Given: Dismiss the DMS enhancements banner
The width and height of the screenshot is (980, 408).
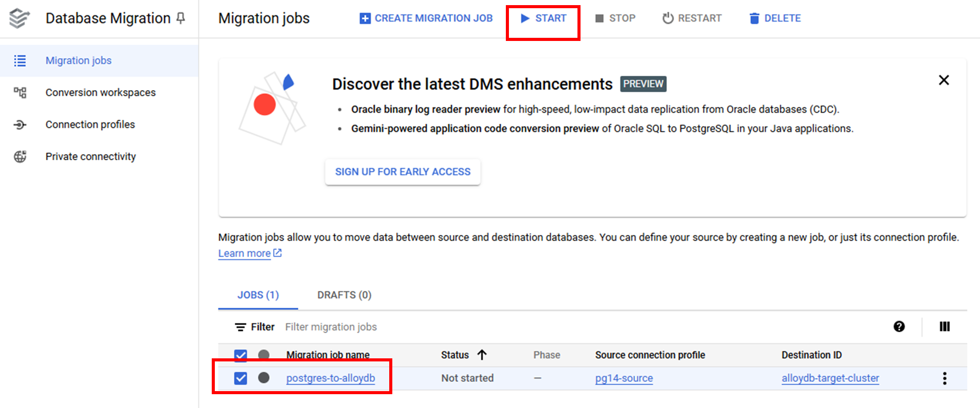Looking at the screenshot, I should [944, 80].
